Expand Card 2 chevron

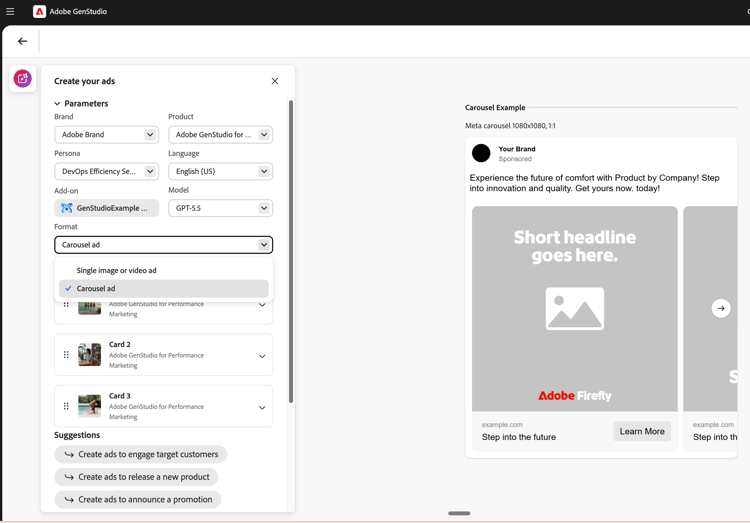point(262,356)
